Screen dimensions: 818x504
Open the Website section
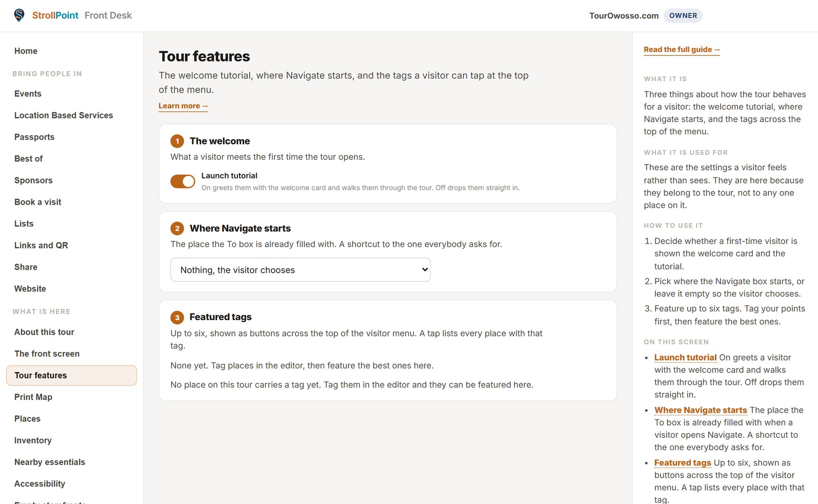30,289
